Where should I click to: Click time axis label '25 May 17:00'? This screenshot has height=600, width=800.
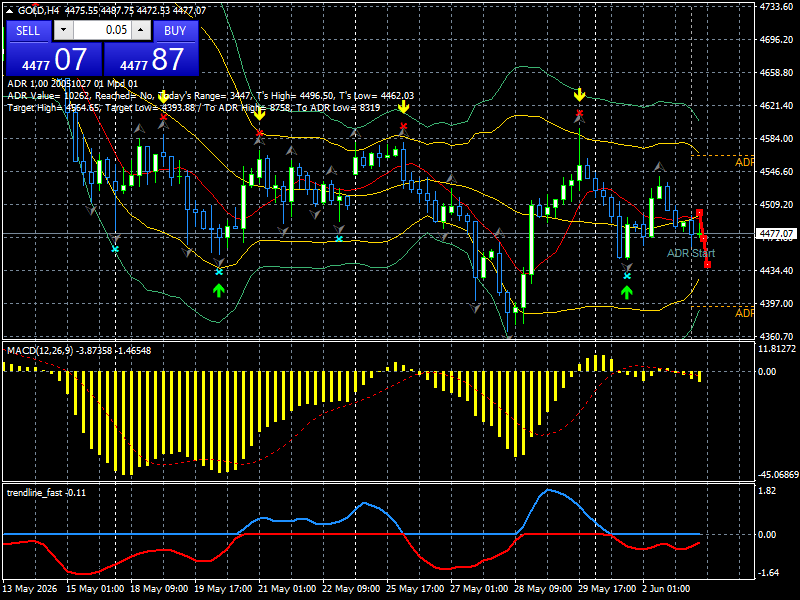click(415, 588)
